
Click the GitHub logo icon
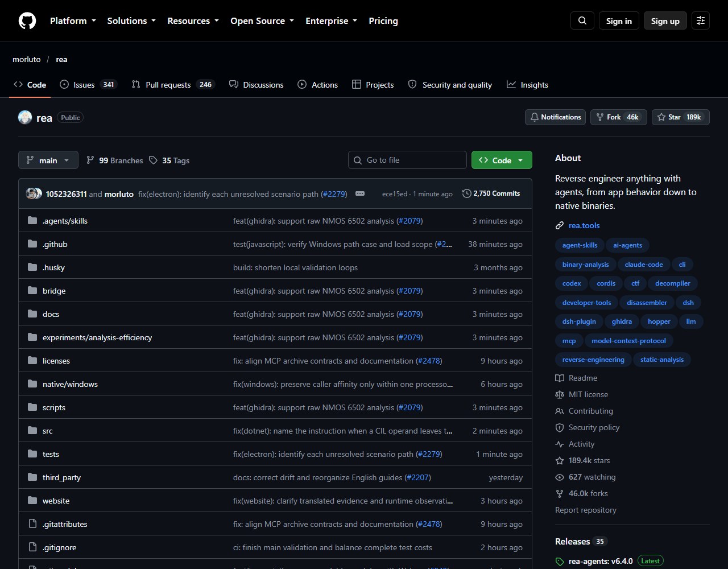click(27, 21)
